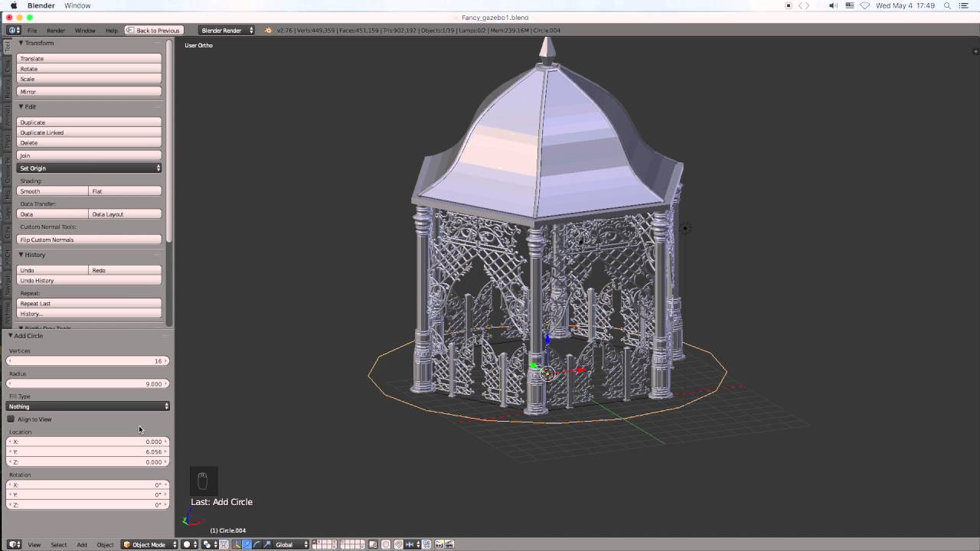This screenshot has height=551, width=980.
Task: Open the Object menu in 3D header
Action: click(105, 545)
